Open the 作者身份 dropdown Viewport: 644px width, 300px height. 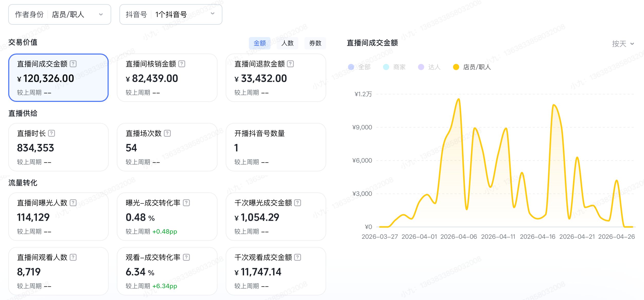pyautogui.click(x=60, y=14)
